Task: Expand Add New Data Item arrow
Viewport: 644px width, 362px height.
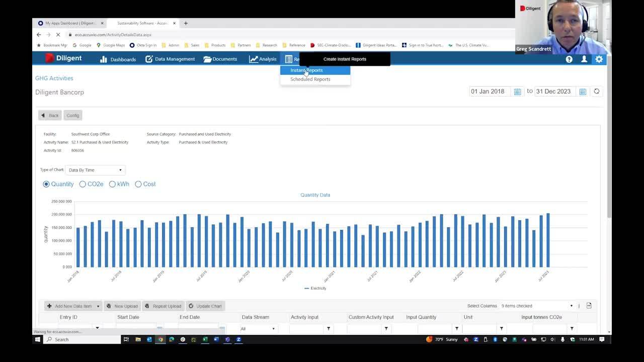Action: 98,306
